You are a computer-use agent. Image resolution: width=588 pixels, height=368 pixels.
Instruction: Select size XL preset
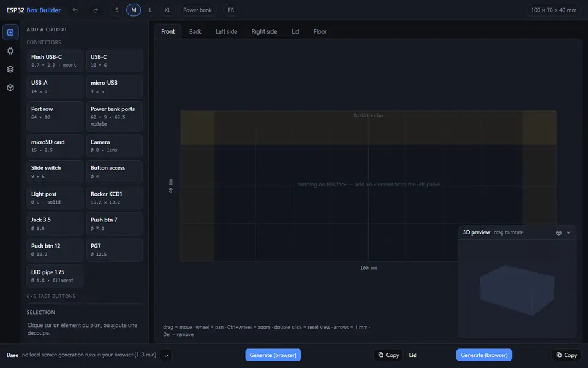[167, 10]
